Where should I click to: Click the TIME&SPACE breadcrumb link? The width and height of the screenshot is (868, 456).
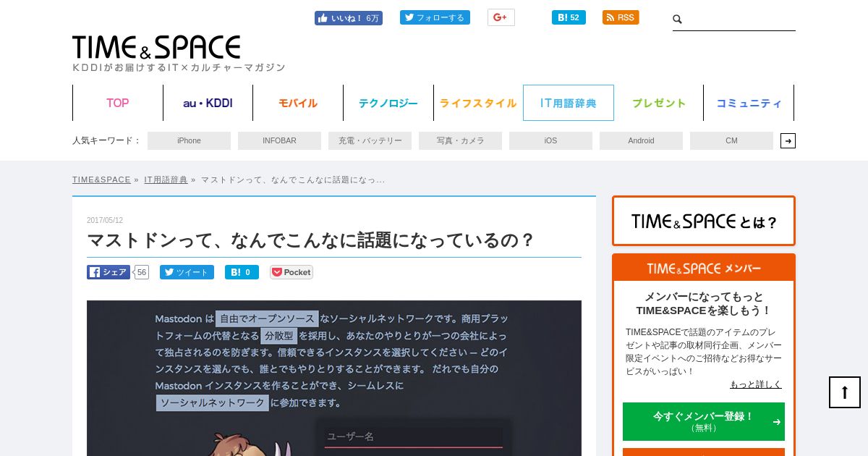101,180
